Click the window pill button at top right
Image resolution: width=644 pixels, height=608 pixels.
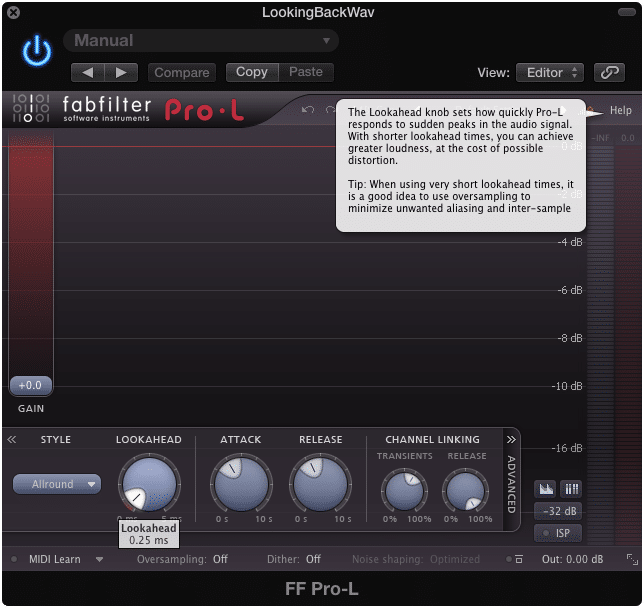point(626,12)
